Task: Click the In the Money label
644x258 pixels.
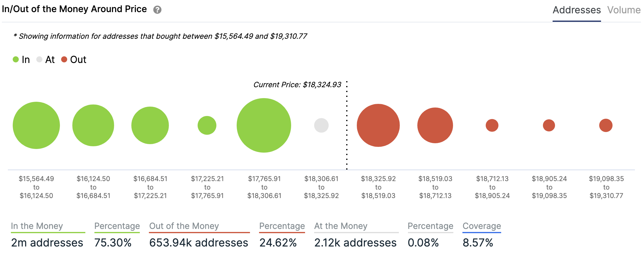Action: 37,226
